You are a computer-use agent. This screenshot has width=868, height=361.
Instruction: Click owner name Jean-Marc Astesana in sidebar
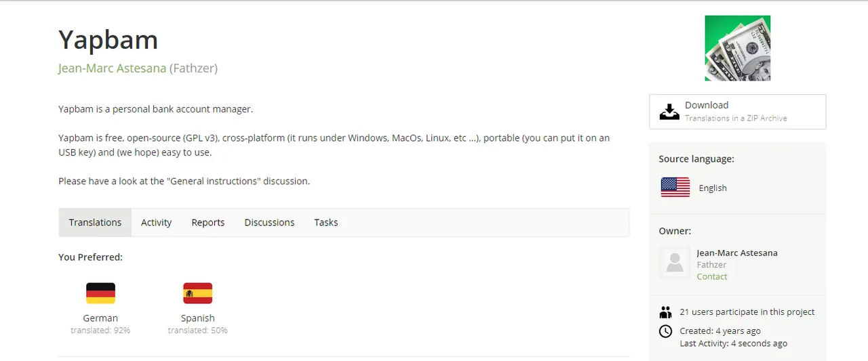pos(737,253)
